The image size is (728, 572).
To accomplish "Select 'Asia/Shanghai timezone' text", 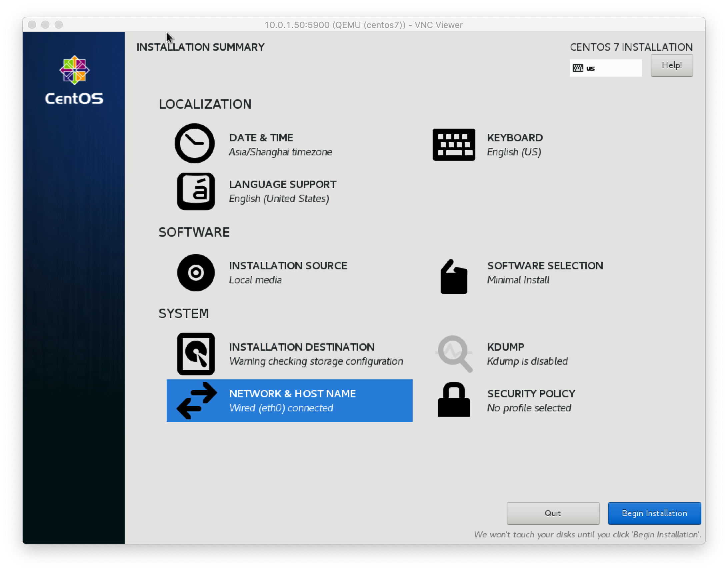I will coord(281,152).
